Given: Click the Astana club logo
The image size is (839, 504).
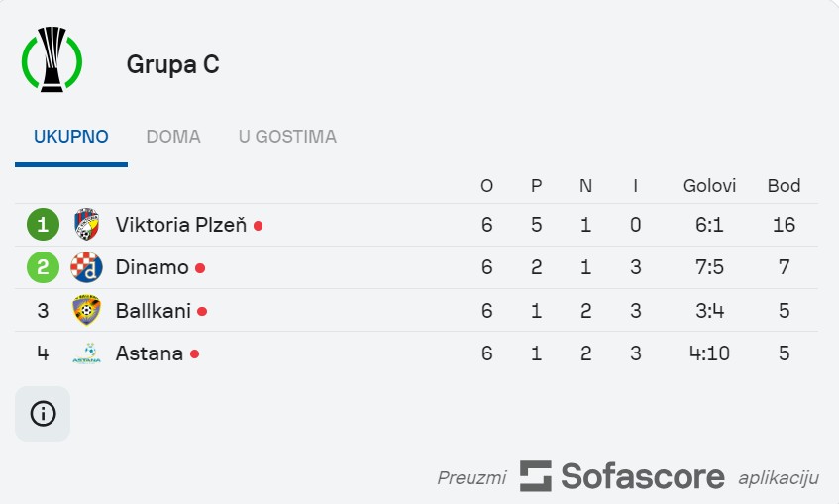Looking at the screenshot, I should (87, 353).
